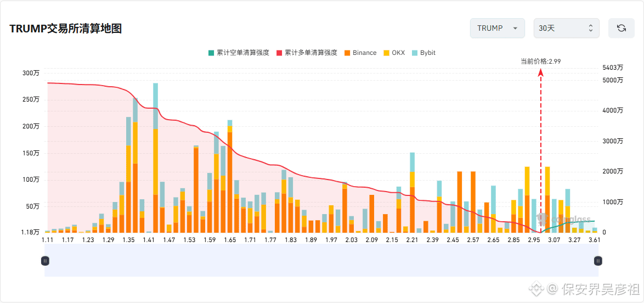The image size is (644, 303).
Task: Click the tall bar above 1.65
Action: [230, 176]
